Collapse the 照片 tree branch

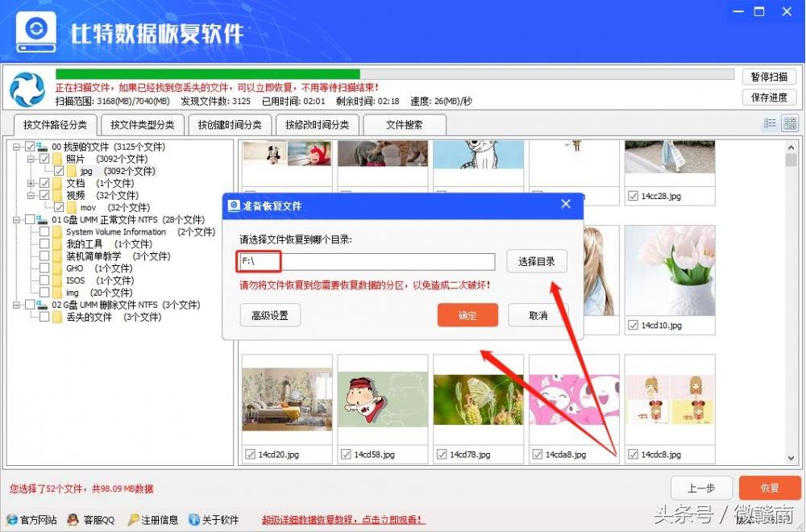click(31, 158)
